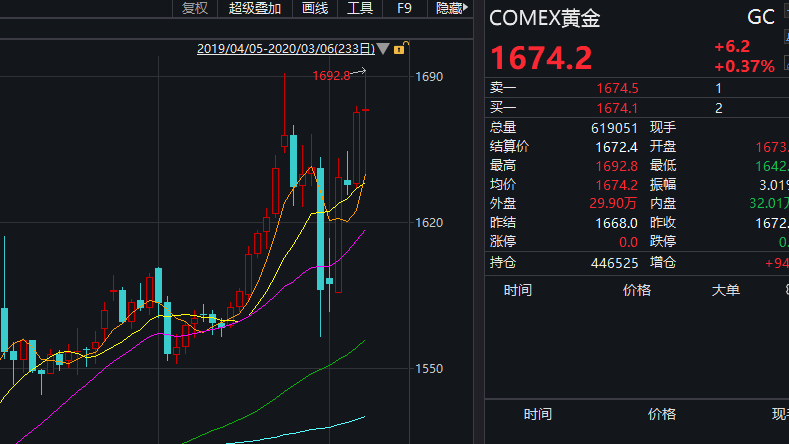Click the latest candlestick on the chart
Viewport: 789px width, 444px height.
pyautogui.click(x=365, y=123)
